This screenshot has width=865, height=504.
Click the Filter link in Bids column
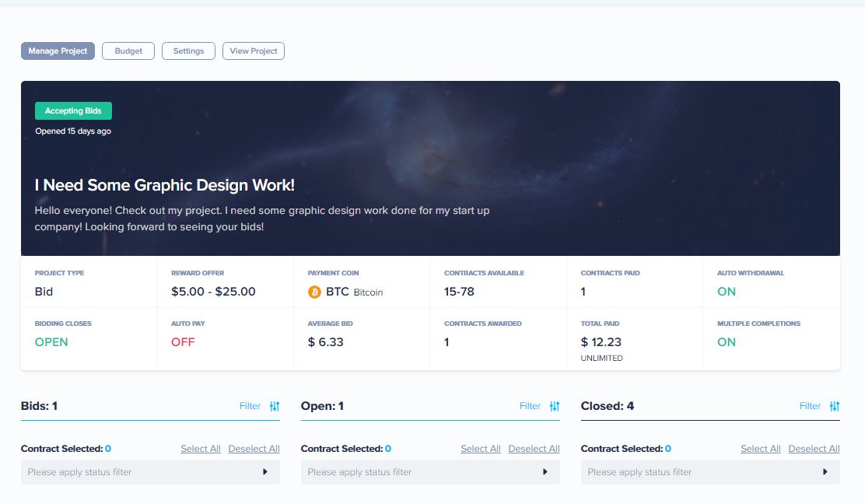point(250,406)
